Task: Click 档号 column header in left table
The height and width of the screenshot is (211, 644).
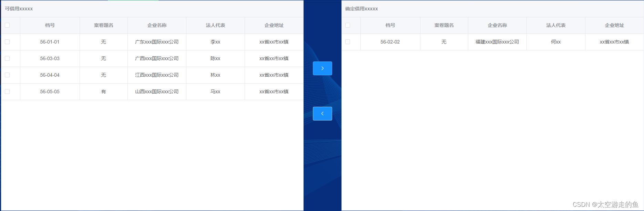Action: [x=50, y=25]
